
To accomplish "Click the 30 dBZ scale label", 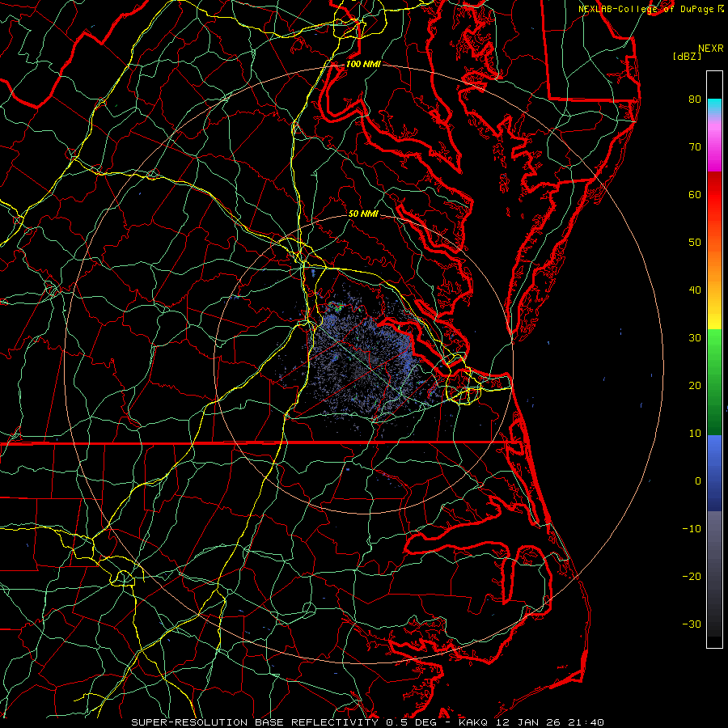I will (694, 337).
